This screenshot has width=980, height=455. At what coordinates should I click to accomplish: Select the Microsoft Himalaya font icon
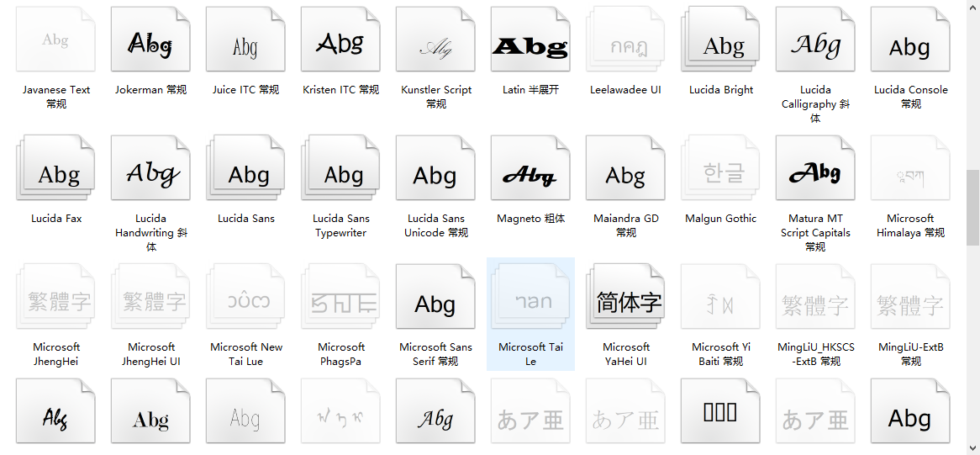tap(910, 168)
